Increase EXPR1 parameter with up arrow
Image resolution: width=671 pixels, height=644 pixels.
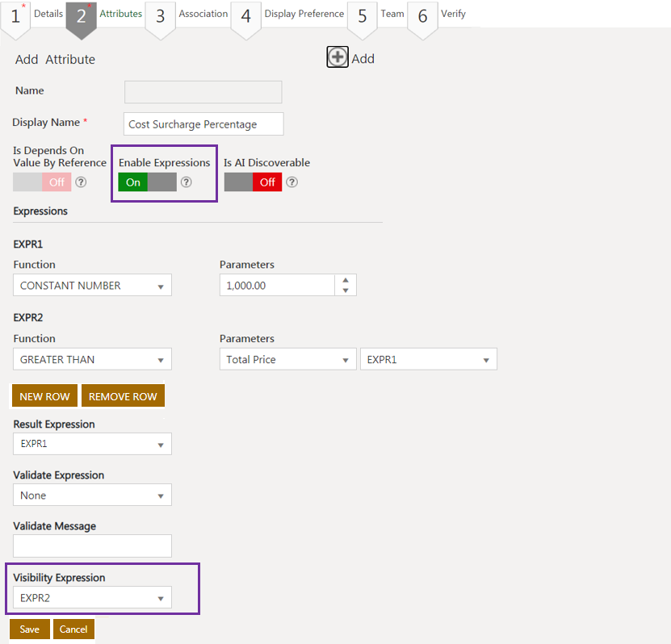tap(346, 280)
